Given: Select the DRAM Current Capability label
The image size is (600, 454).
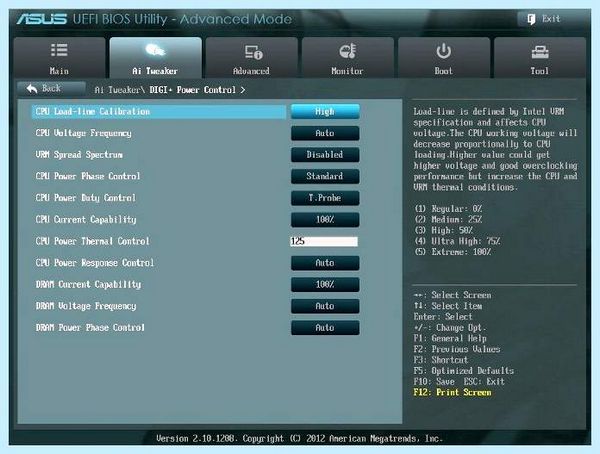Looking at the screenshot, I should (x=88, y=284).
